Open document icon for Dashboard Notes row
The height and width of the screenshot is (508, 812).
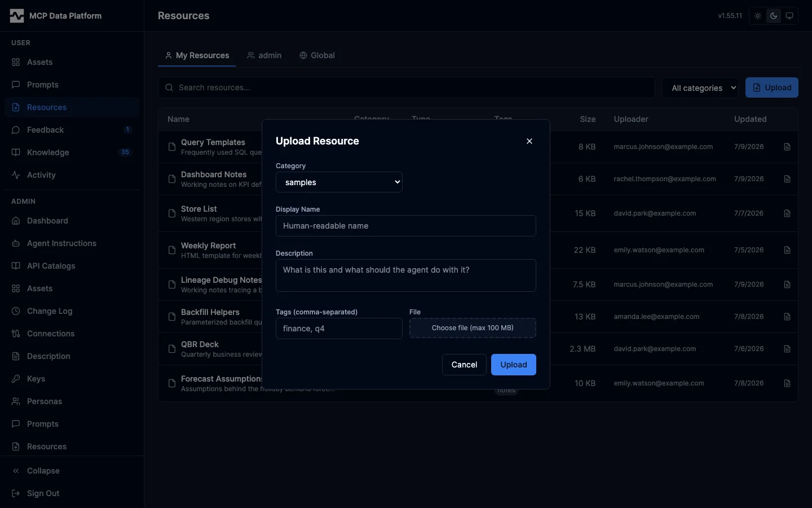[x=787, y=179]
